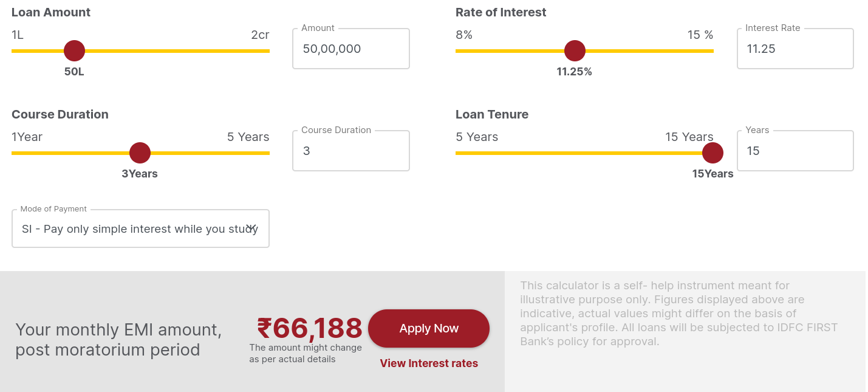The height and width of the screenshot is (392, 868).
Task: Click the Rate of Interest track near 15 %
Action: pyautogui.click(x=703, y=51)
